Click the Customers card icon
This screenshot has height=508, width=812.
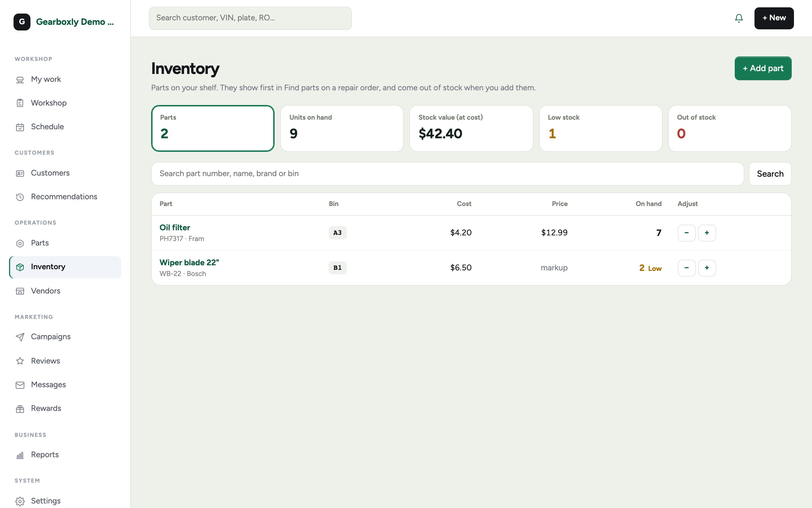[20, 173]
